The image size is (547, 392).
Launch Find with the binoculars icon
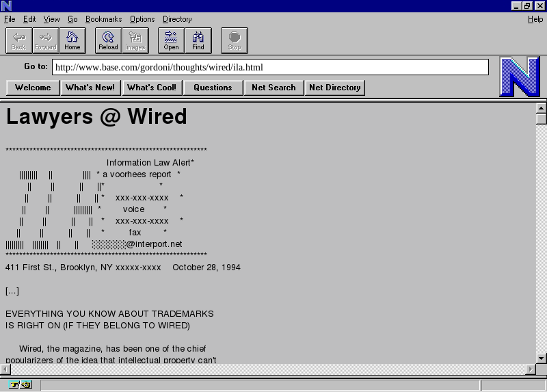pyautogui.click(x=198, y=40)
